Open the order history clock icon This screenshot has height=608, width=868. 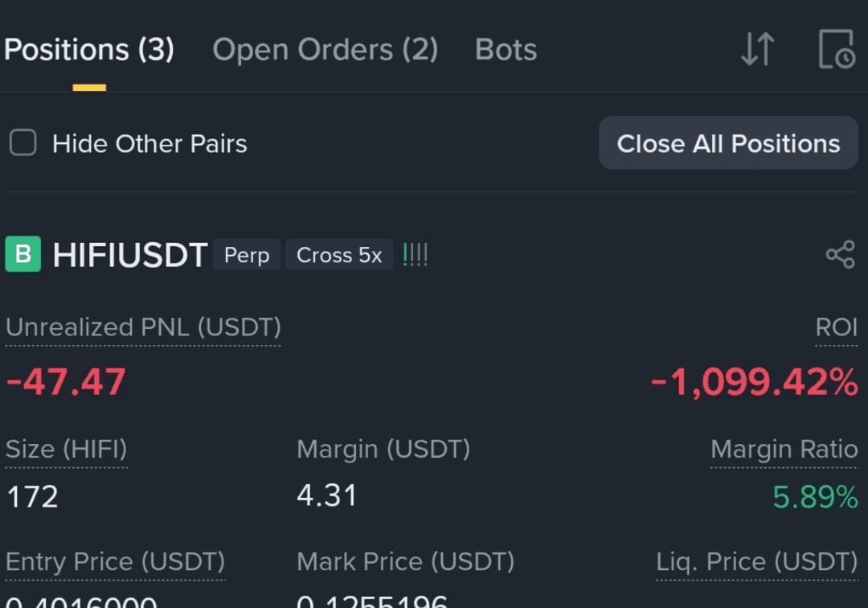837,49
